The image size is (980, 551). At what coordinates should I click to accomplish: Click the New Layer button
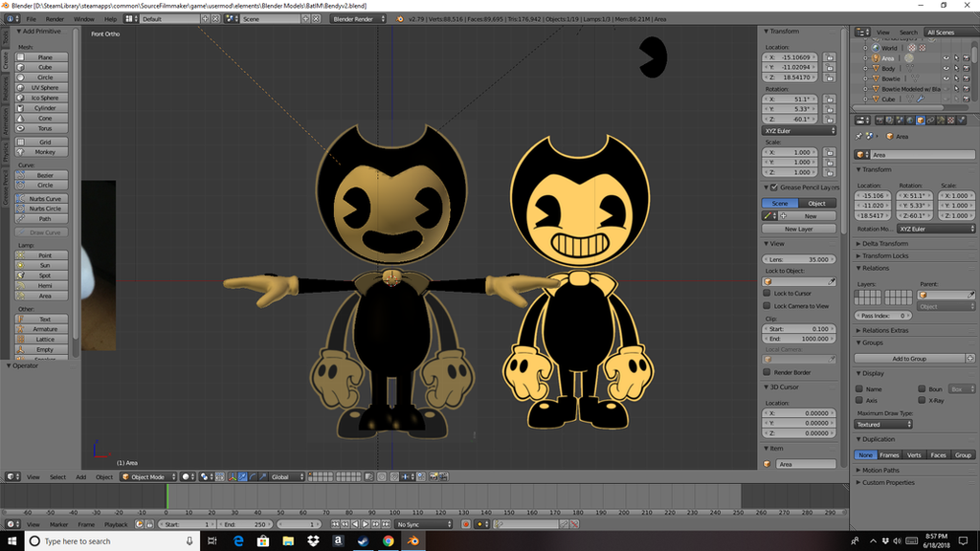[799, 229]
